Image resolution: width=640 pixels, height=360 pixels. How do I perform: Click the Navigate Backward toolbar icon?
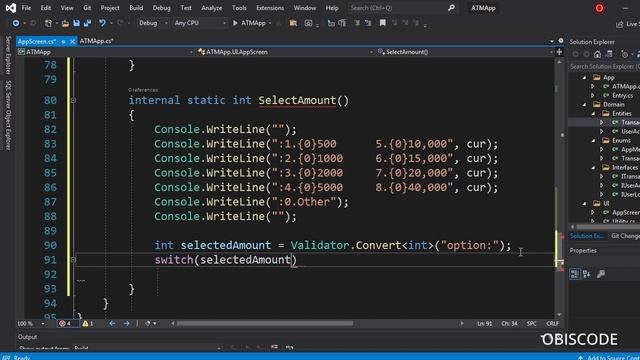tap(16, 23)
